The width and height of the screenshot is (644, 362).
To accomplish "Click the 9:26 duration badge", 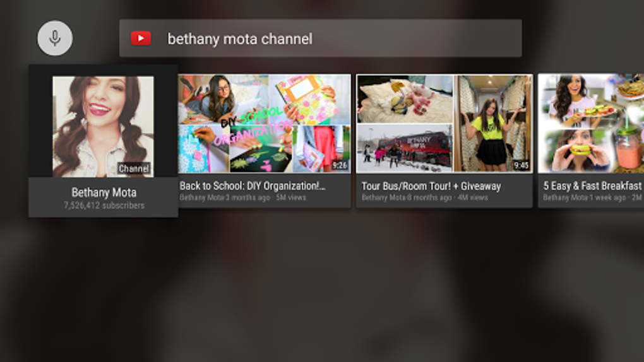I will tap(340, 165).
